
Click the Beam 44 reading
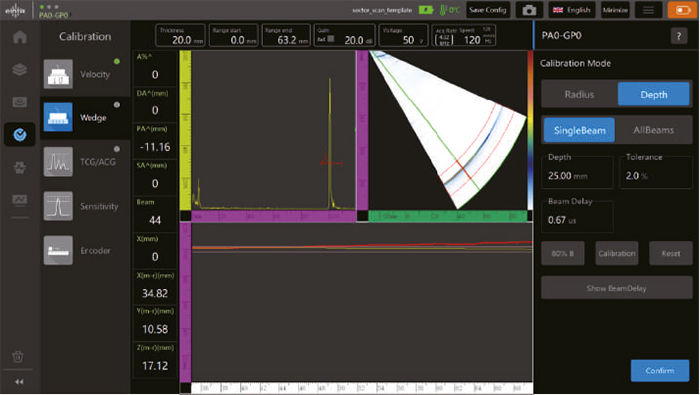coord(154,214)
